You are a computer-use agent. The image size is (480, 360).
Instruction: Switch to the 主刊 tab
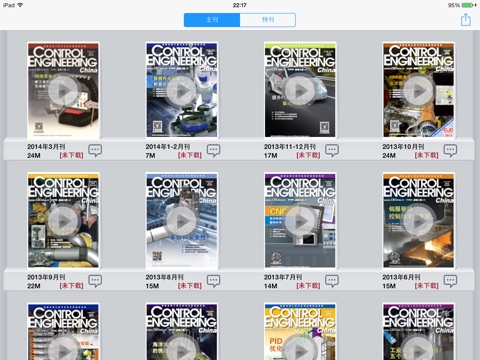point(212,20)
